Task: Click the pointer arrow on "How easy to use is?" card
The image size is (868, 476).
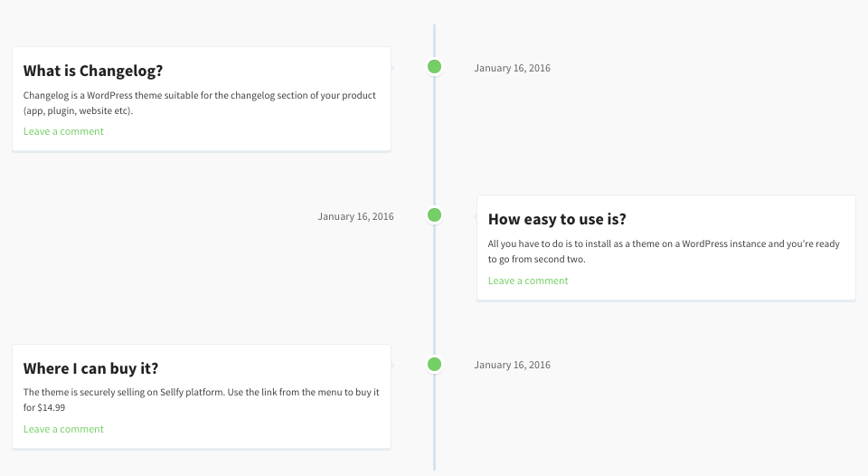Action: point(475,216)
